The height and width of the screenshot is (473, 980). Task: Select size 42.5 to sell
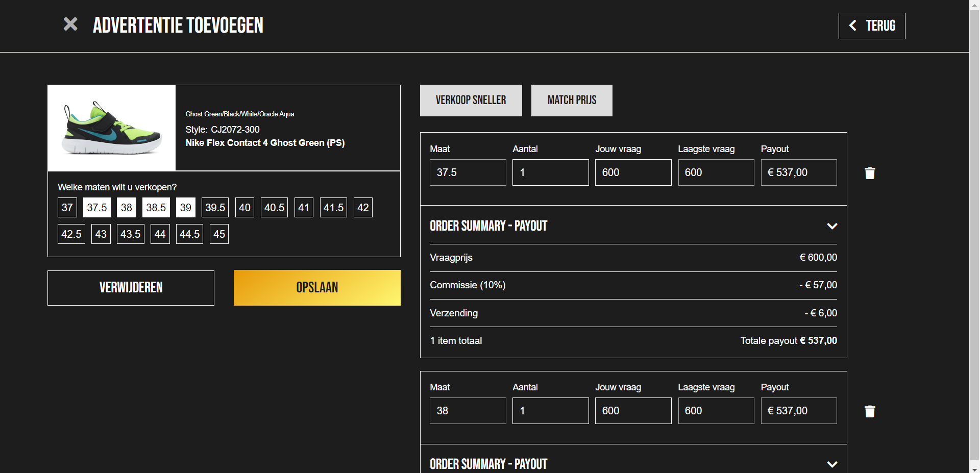tap(71, 234)
